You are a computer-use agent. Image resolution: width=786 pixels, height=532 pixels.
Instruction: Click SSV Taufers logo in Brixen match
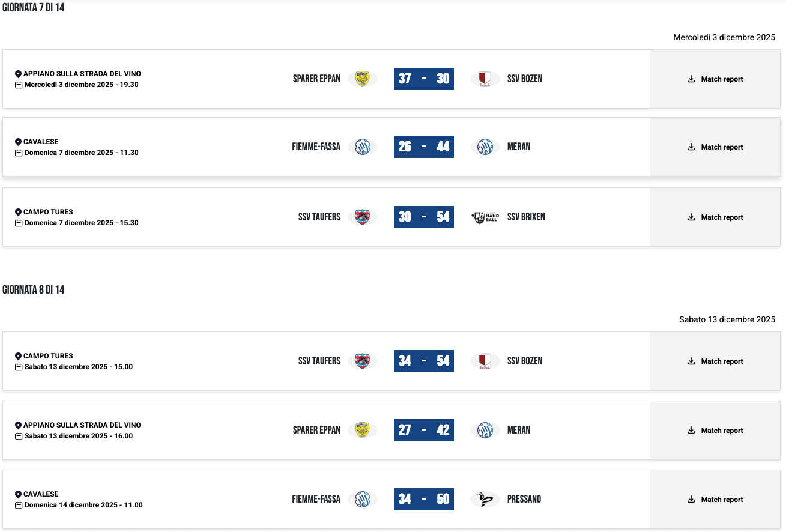point(362,217)
